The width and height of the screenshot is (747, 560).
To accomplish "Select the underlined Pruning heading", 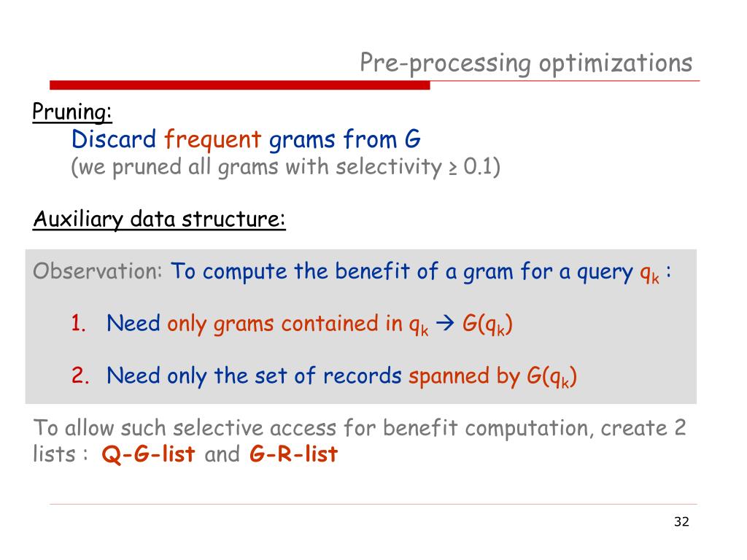I will coord(72,112).
